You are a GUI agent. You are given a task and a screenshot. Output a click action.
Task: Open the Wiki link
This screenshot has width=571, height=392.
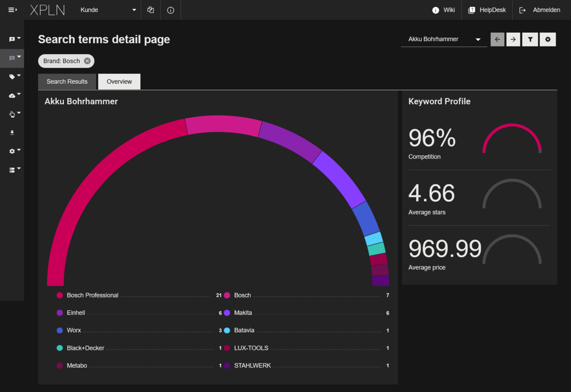pos(444,10)
